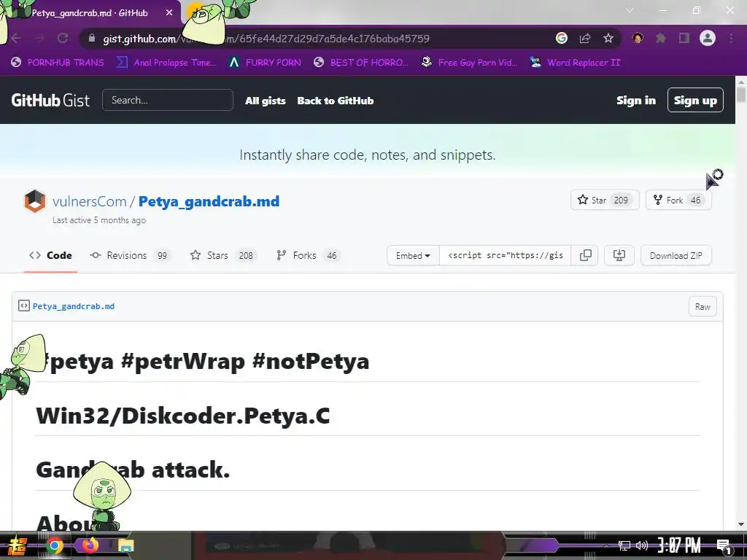
Task: Open the vulnersCom author link
Action: 90,201
